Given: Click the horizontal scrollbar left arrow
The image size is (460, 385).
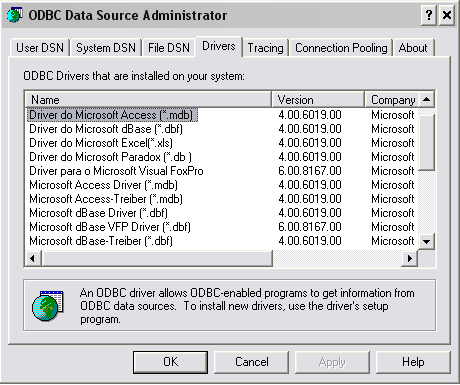Looking at the screenshot, I should point(33,258).
